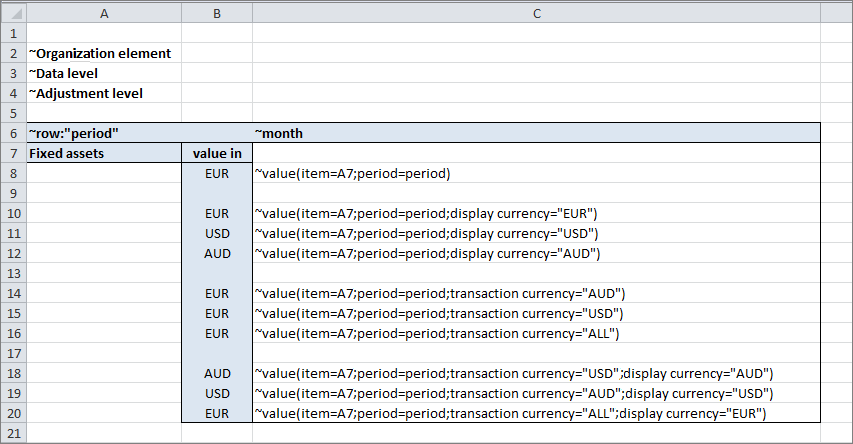
Task: Select the USD cell in row 11
Action: pos(217,233)
